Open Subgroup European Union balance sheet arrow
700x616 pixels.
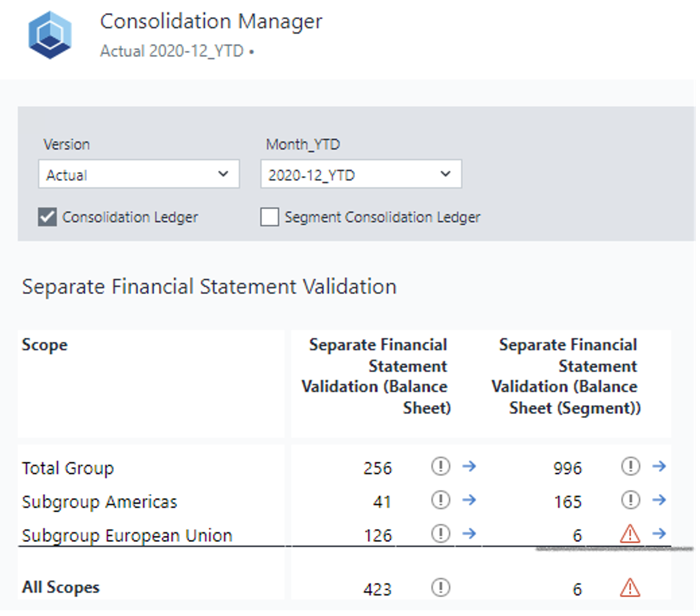469,533
